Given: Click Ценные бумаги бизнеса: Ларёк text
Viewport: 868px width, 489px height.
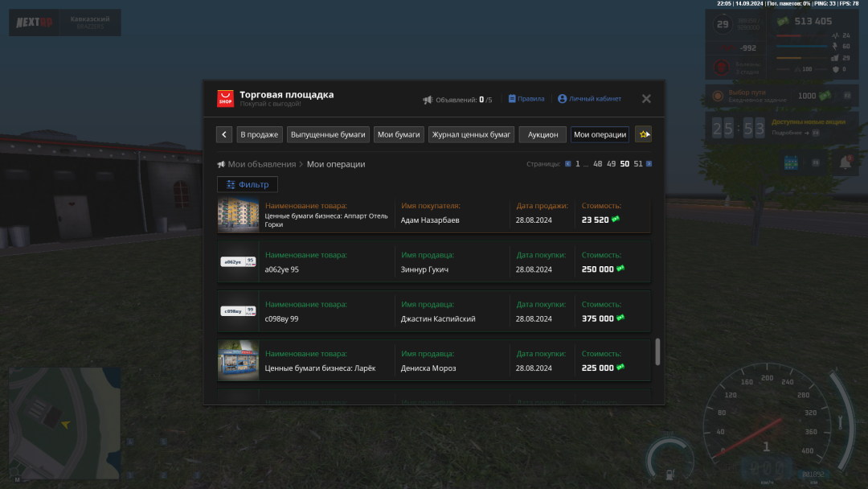Looking at the screenshot, I should pyautogui.click(x=320, y=368).
